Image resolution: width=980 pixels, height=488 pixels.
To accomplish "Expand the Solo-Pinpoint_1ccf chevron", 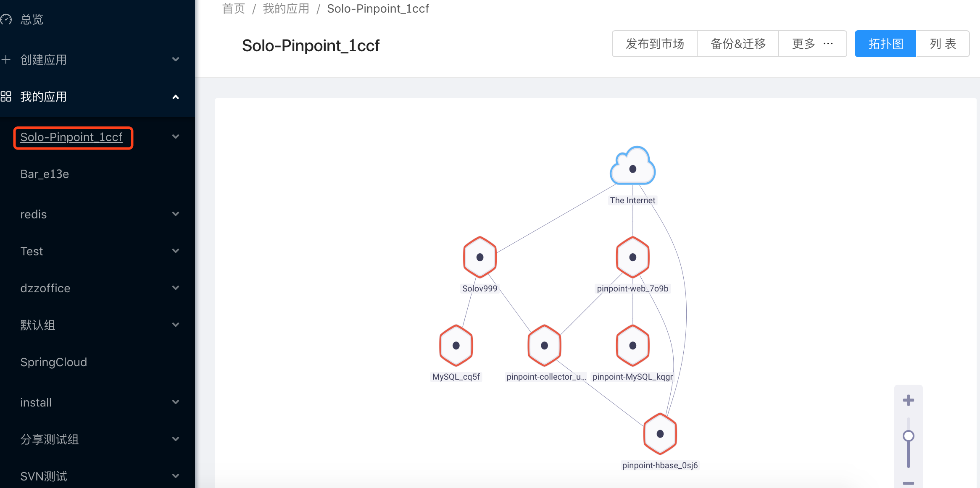I will point(176,137).
